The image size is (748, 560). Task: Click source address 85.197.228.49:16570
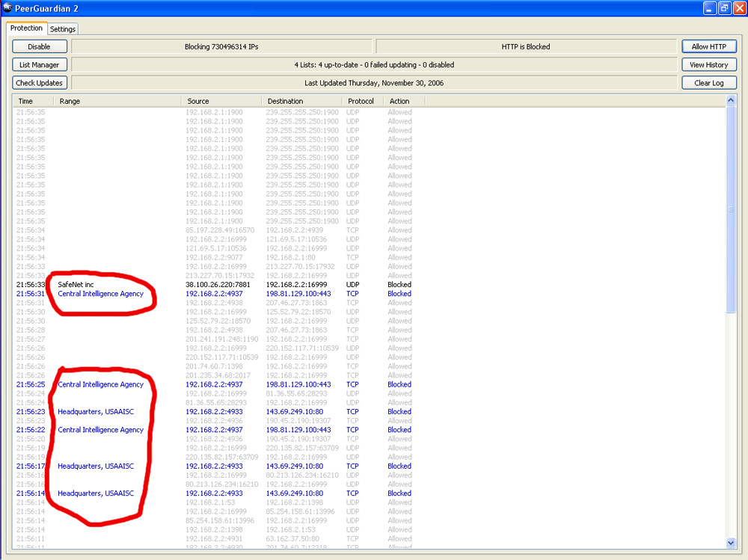(x=220, y=230)
